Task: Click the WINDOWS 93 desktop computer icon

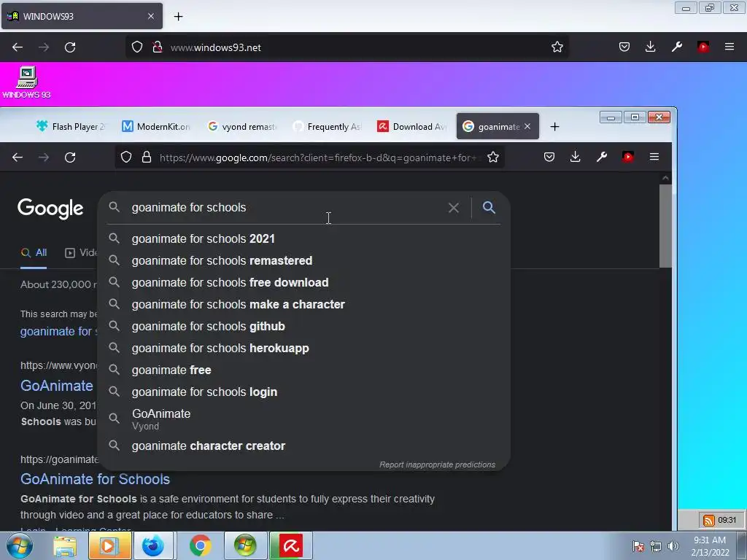Action: (27, 82)
